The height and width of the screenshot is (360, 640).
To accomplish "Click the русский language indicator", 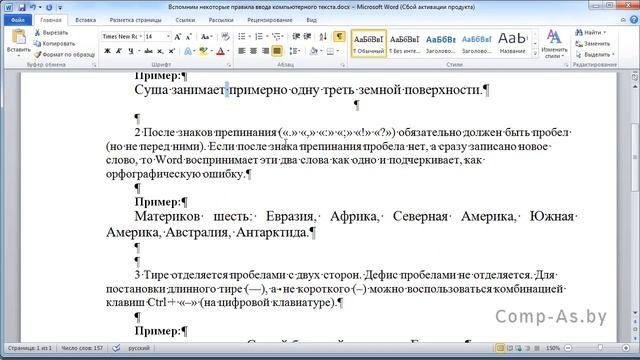I will (x=139, y=348).
